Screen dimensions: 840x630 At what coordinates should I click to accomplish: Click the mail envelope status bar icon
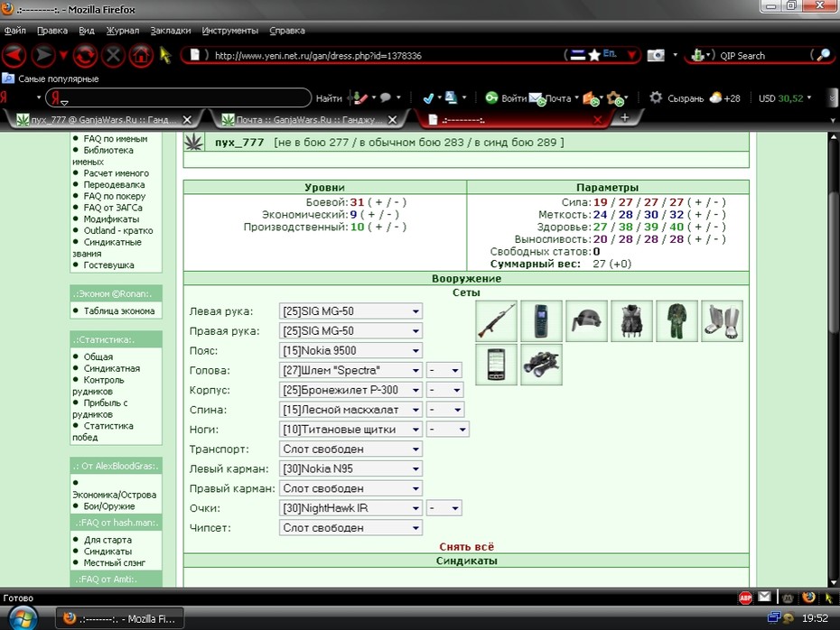click(x=764, y=597)
